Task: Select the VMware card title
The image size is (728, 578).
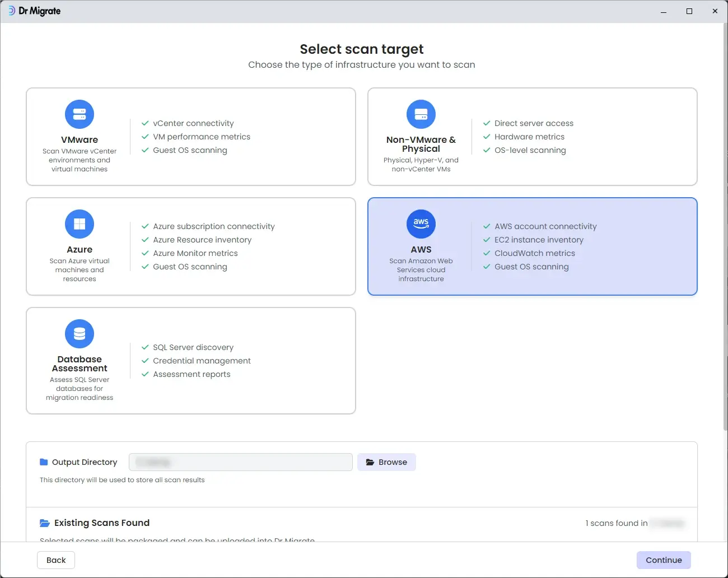Action: coord(80,140)
